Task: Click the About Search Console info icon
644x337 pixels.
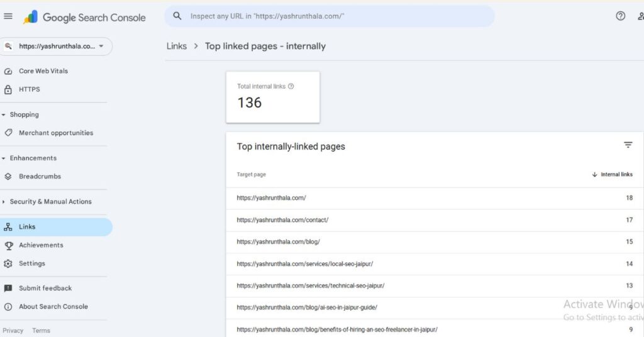Action: pyautogui.click(x=8, y=307)
